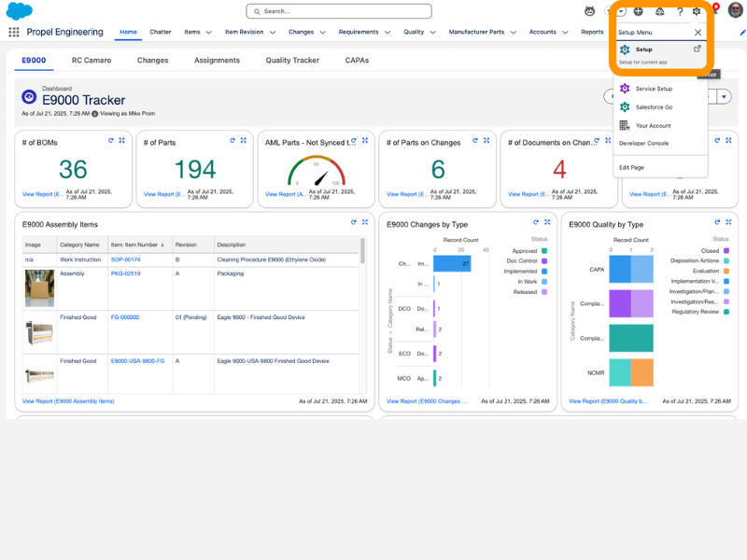Open item link E9000-USA-9800-FG
Screen dimensions: 747x560
(137, 361)
